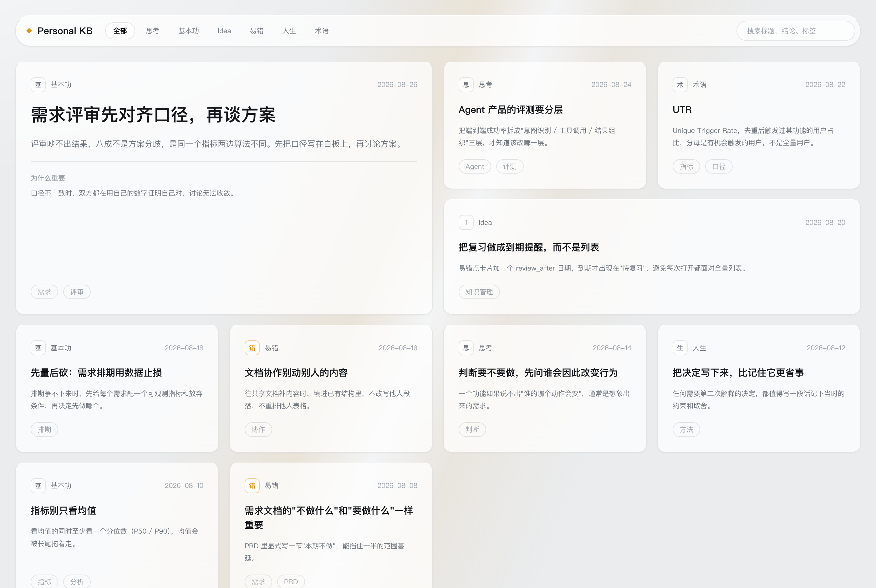
Task: Open the 把决定写下来，比记住它更省事 title
Action: [738, 373]
